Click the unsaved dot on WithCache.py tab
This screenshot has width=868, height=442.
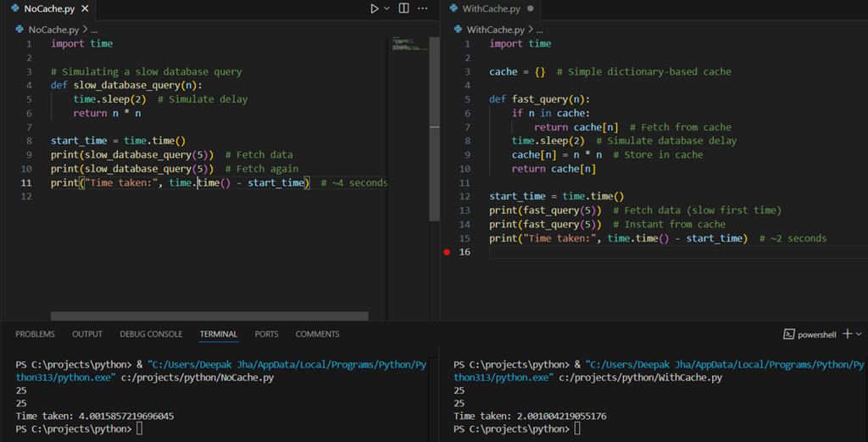531,8
